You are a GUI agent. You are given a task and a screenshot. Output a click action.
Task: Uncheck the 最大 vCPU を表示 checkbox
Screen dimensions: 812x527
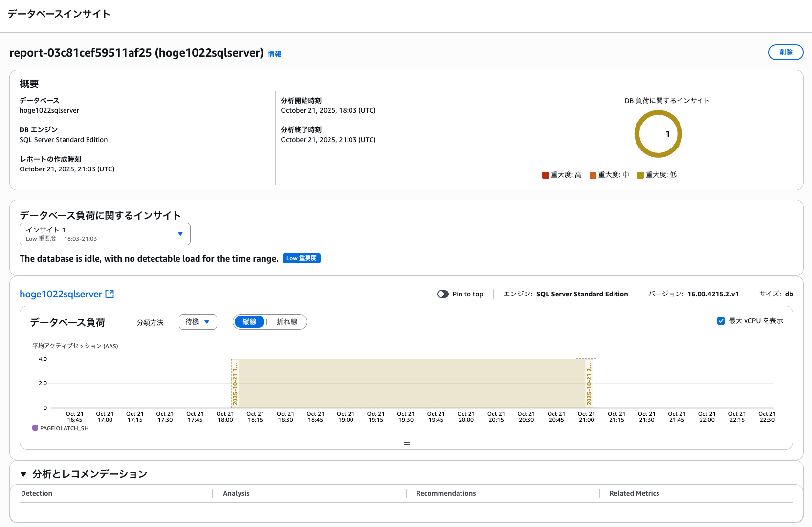[x=721, y=321]
